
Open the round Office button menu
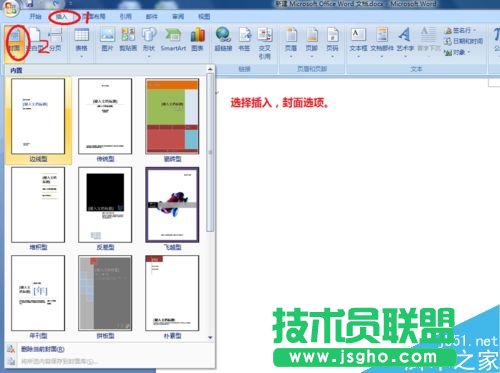[x=11, y=7]
